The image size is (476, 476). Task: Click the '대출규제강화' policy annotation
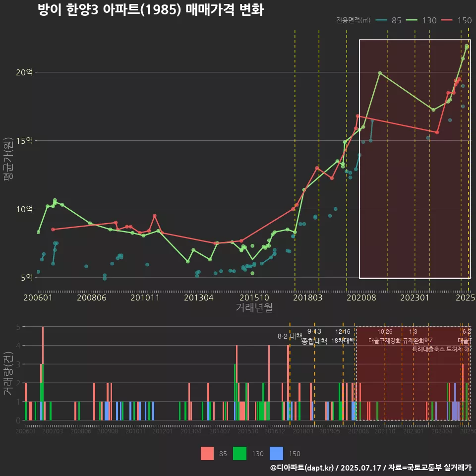[385, 341]
